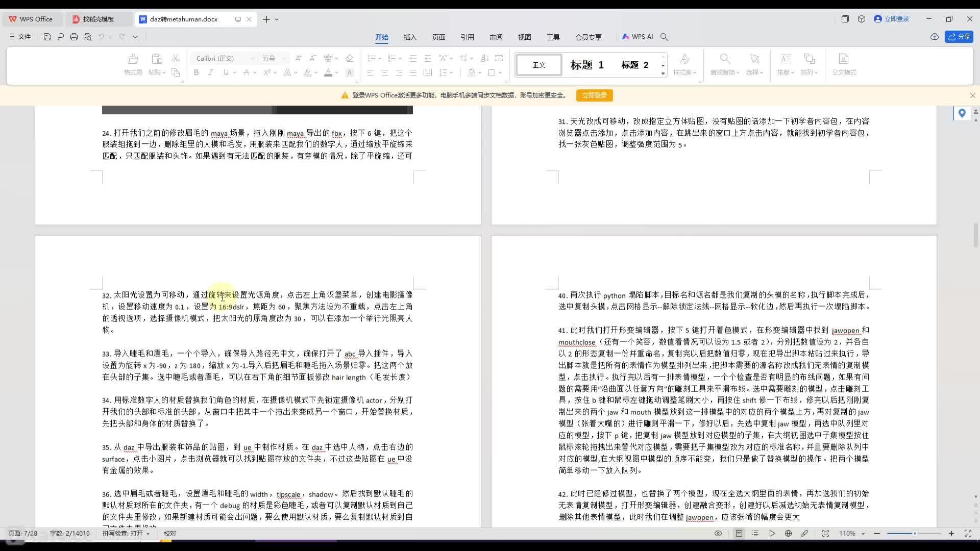
Task: Toggle character shading A button
Action: coord(350,72)
